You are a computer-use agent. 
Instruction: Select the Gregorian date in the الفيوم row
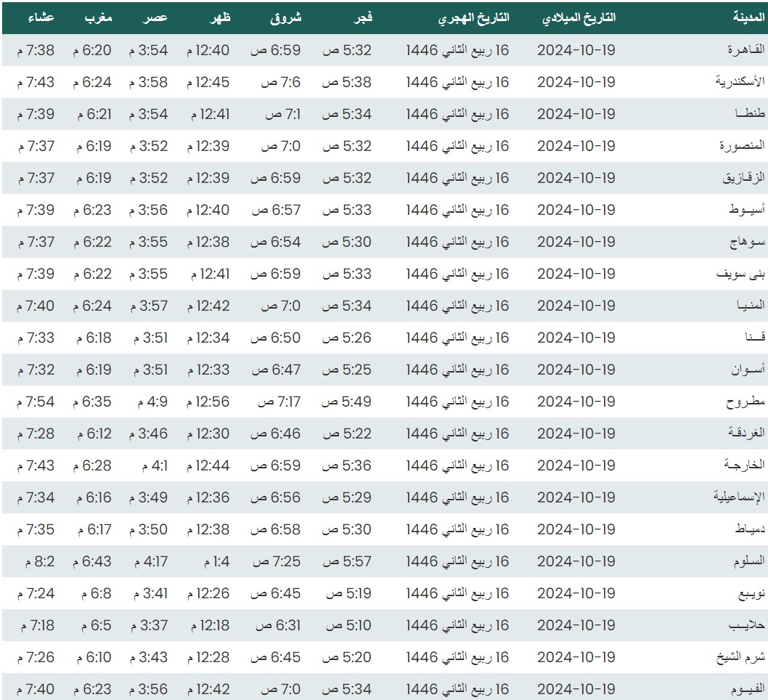click(x=576, y=689)
